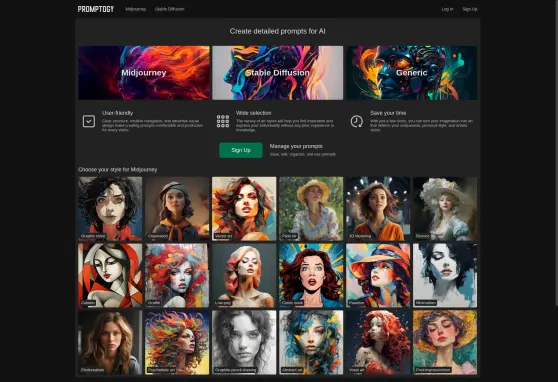Click the 'User-friendly' feature title
Image resolution: width=558 pixels, height=382 pixels.
click(x=117, y=113)
